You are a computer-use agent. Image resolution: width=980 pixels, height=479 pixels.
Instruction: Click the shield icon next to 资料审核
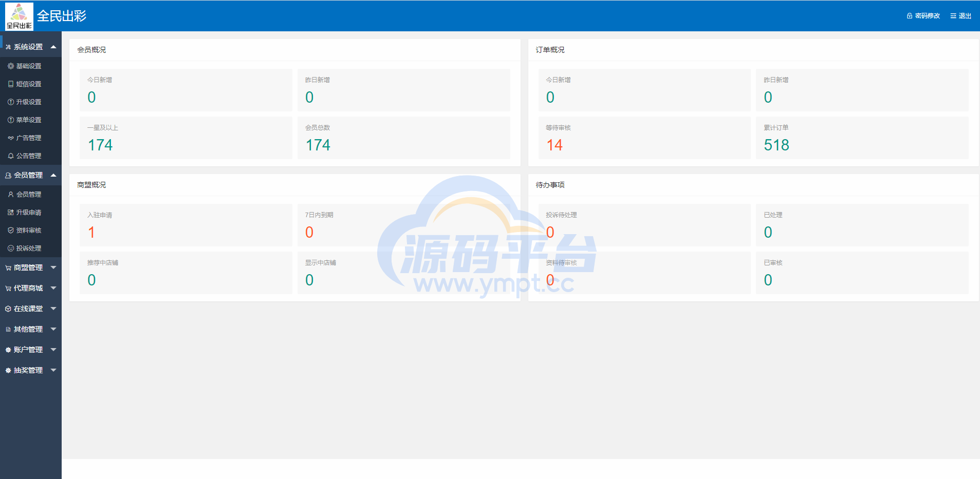pyautogui.click(x=11, y=231)
